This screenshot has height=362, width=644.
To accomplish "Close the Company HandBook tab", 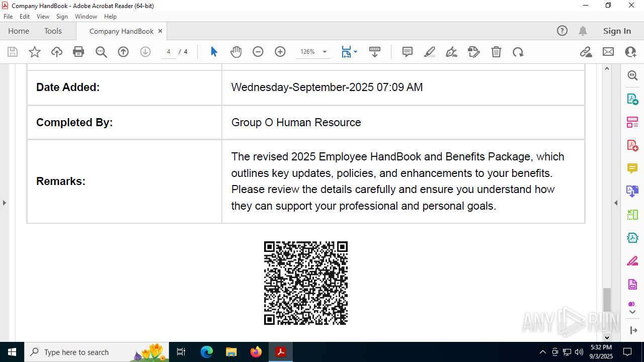I will tap(160, 31).
